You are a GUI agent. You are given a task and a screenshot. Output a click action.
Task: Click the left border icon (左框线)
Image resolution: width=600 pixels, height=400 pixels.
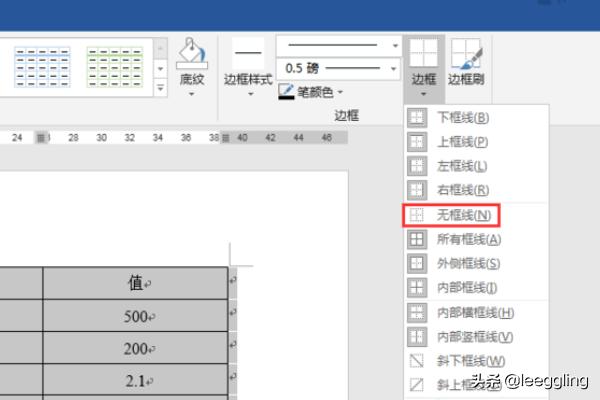[417, 166]
